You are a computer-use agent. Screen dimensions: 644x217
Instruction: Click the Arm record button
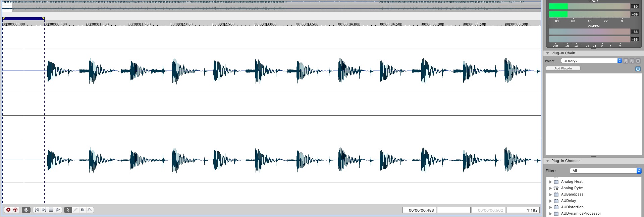[x=15, y=210]
